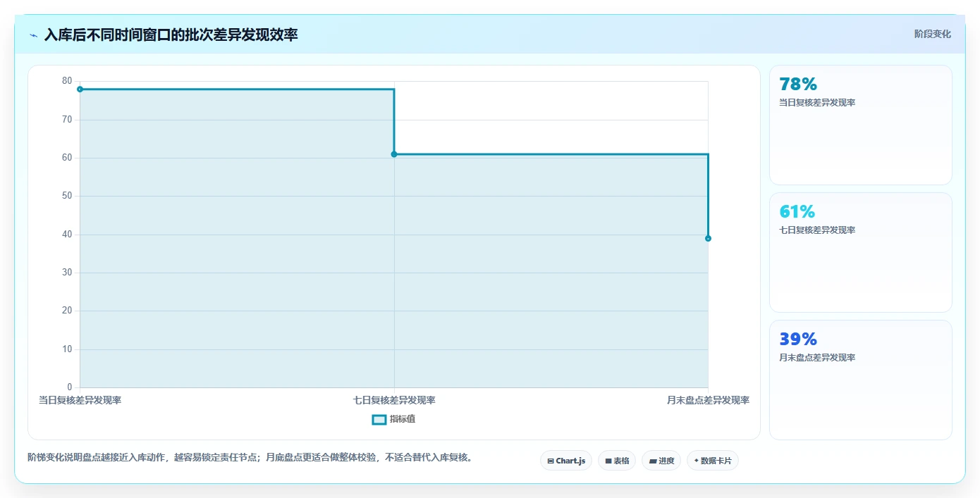Click y-axis tick label 10
The height and width of the screenshot is (498, 980).
67,349
